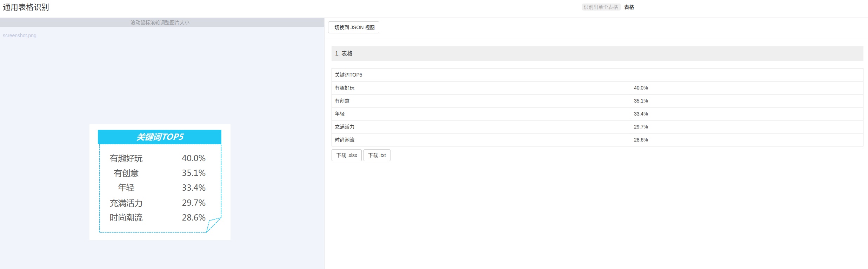Select the 28.6% cell in result table
The image size is (868, 269).
tap(641, 140)
